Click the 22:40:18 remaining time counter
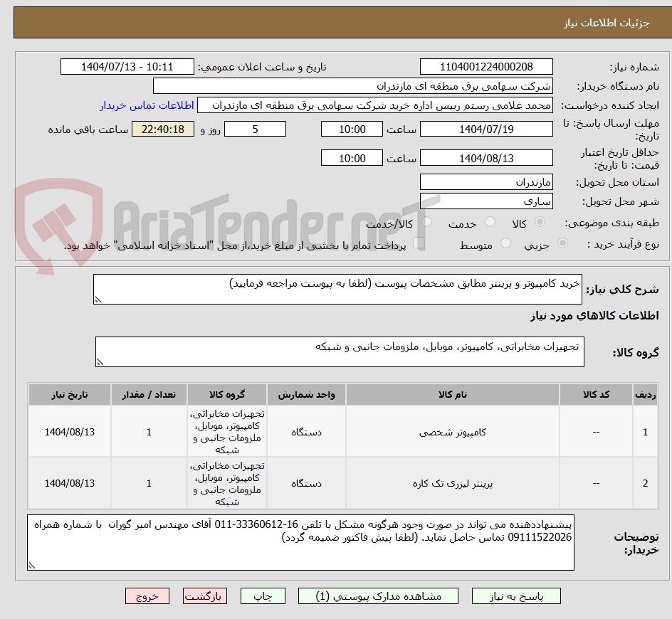This screenshot has height=619, width=672. [x=163, y=129]
